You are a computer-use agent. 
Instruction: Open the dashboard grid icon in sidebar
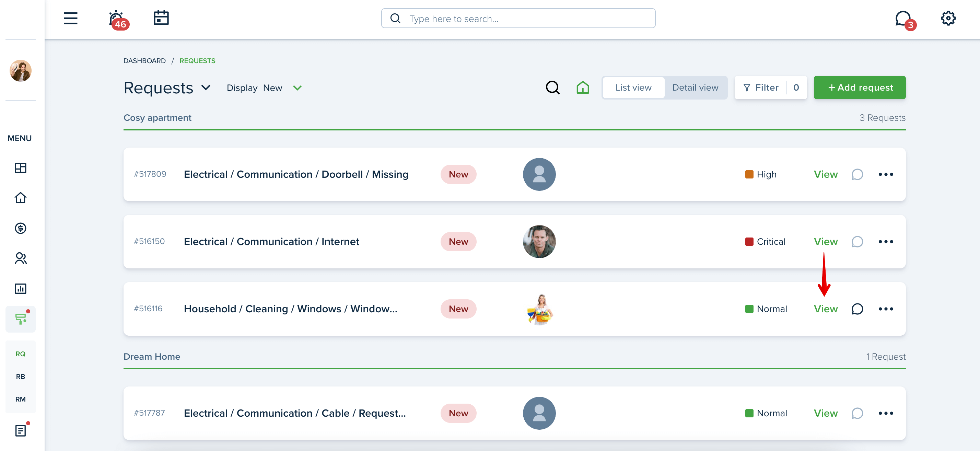21,167
